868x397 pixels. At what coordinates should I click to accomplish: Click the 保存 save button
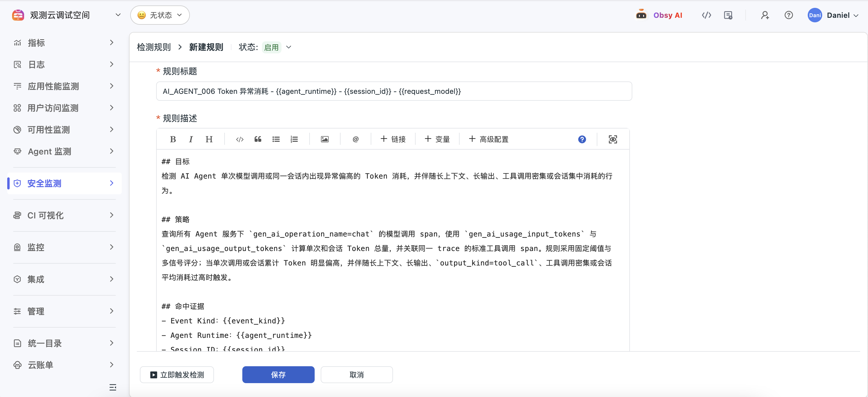pos(278,375)
